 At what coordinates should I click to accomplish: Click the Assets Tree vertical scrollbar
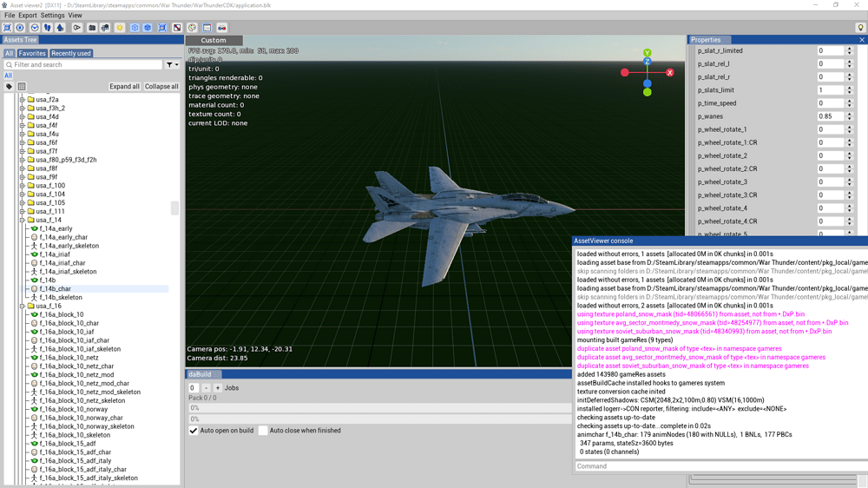tap(175, 208)
